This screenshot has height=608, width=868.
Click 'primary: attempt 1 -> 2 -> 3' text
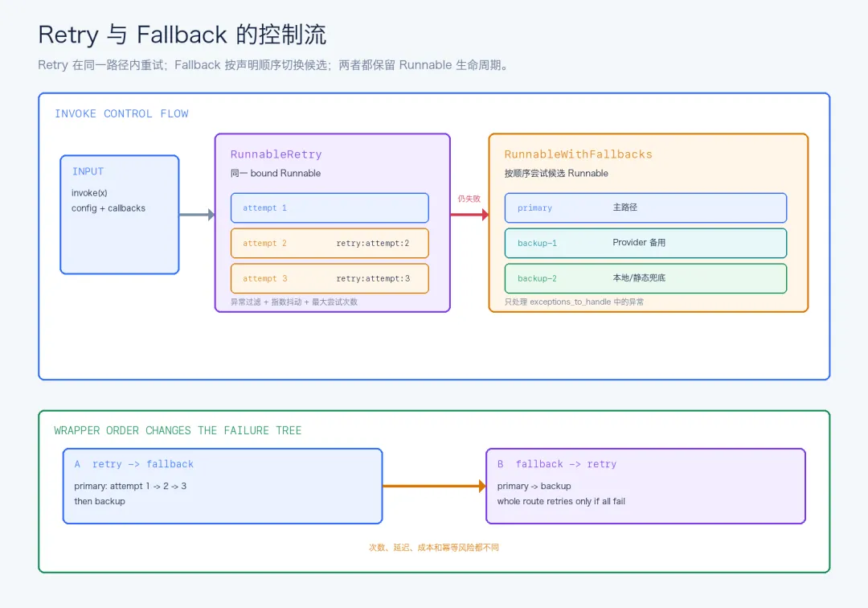(x=130, y=487)
